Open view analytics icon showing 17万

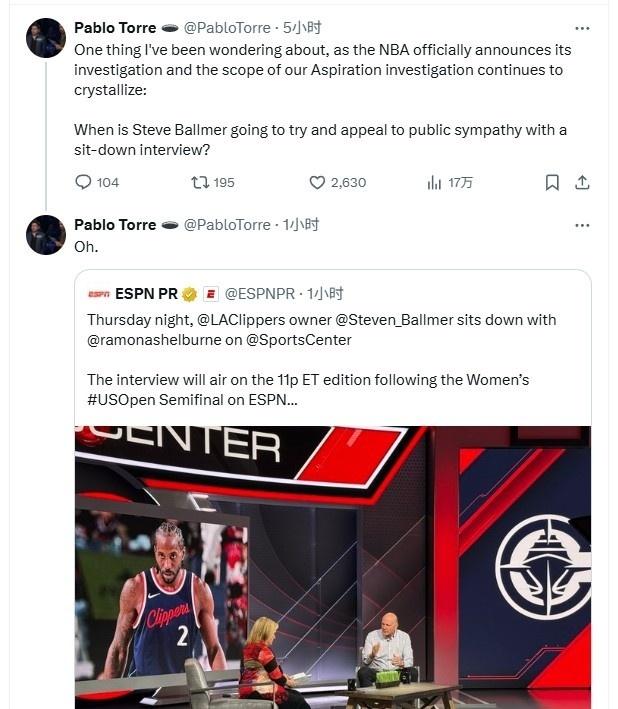click(434, 182)
